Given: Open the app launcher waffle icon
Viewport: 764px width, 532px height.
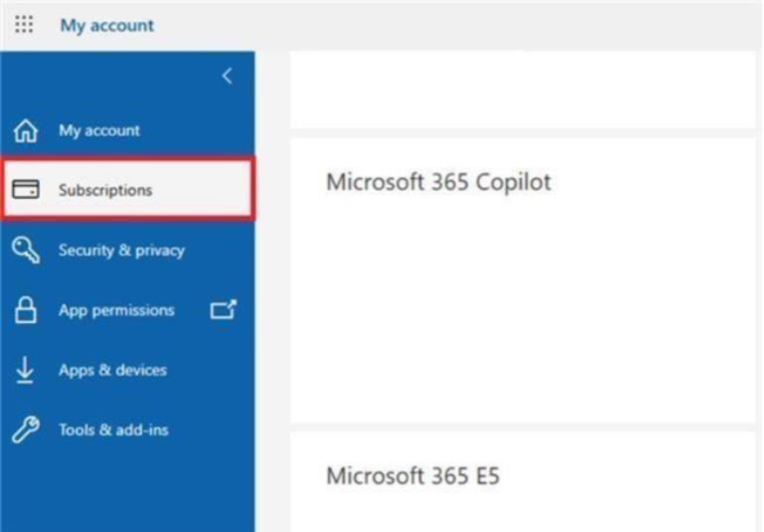Looking at the screenshot, I should pyautogui.click(x=24, y=24).
